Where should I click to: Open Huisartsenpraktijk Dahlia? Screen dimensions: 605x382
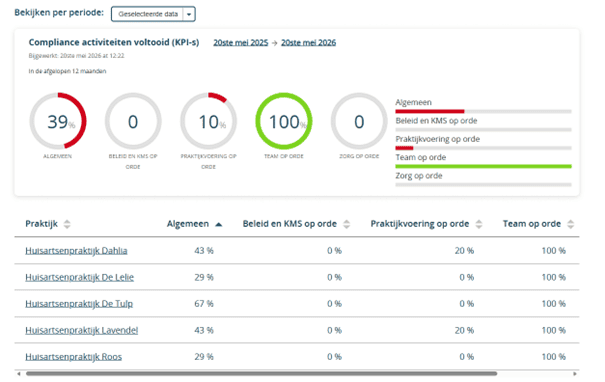point(76,251)
